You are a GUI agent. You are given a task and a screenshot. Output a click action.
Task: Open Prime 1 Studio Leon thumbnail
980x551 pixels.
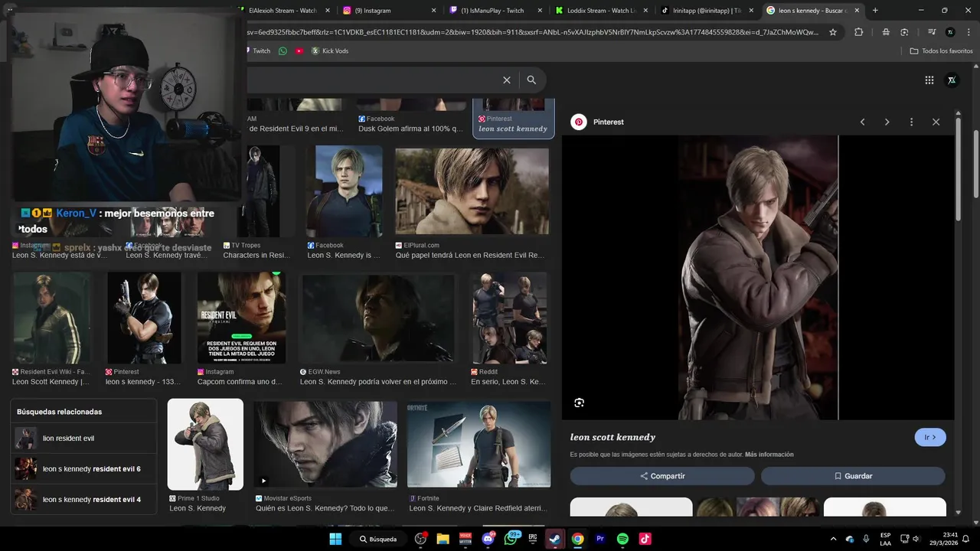pos(205,444)
